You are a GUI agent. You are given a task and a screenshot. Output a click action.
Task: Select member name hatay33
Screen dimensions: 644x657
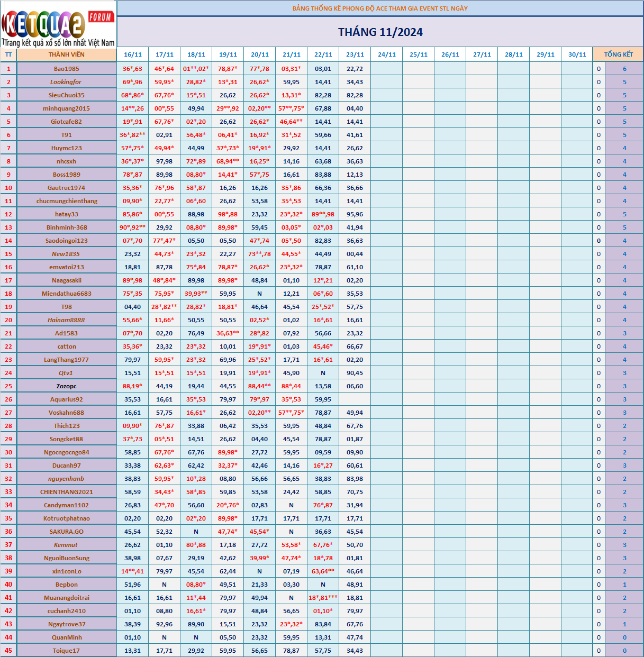[67, 214]
